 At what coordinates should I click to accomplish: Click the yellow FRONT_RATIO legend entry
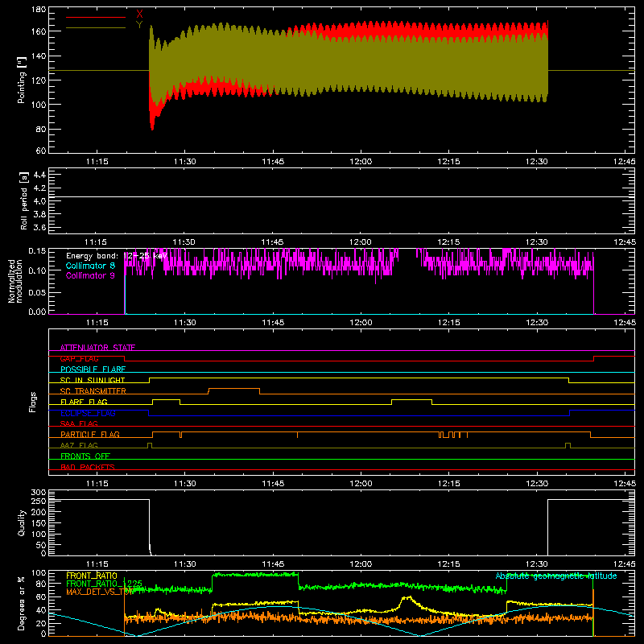point(92,576)
